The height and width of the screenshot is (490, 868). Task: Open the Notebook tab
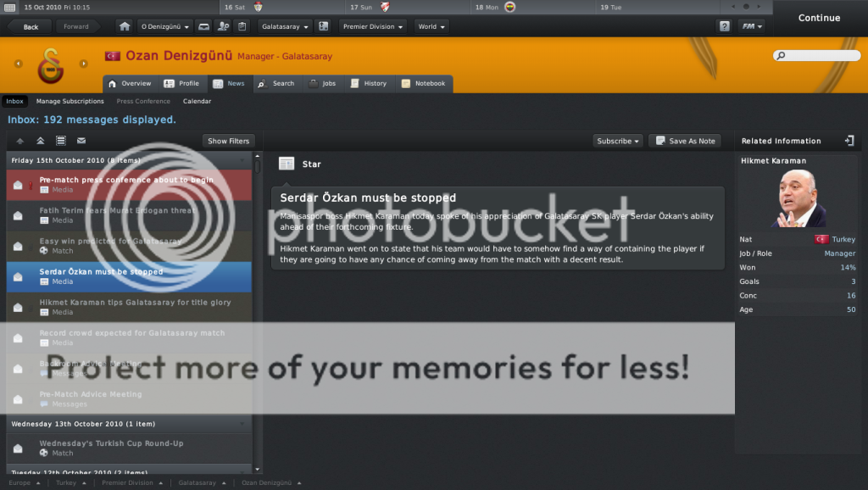coord(424,84)
